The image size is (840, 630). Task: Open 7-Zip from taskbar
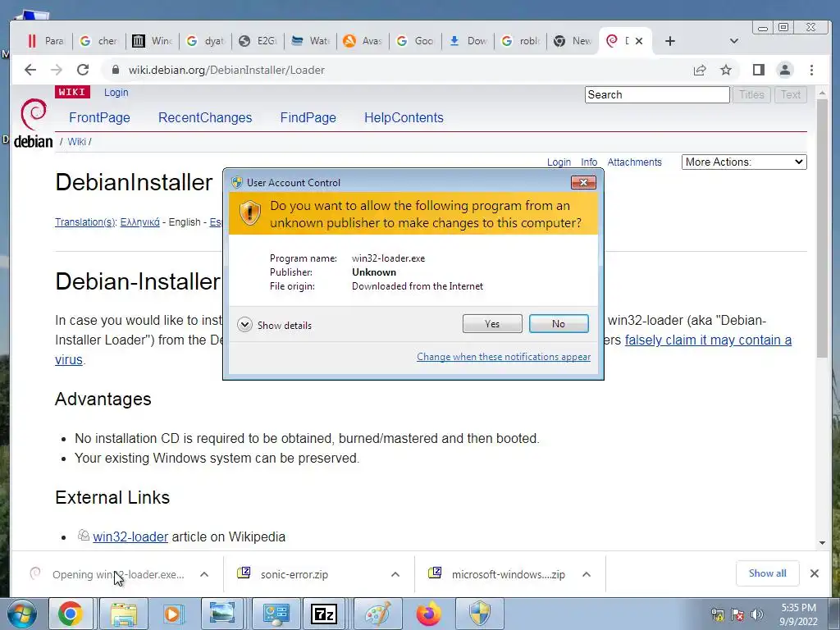[x=324, y=614]
